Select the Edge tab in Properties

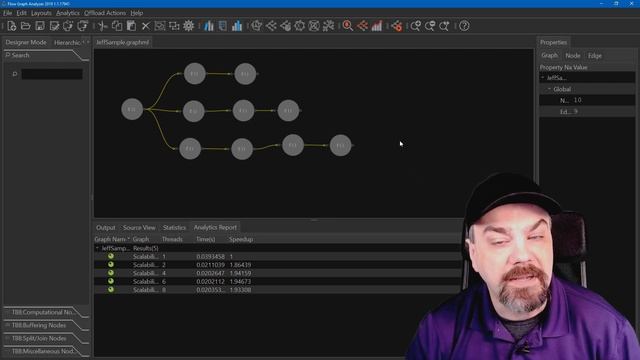pos(595,56)
